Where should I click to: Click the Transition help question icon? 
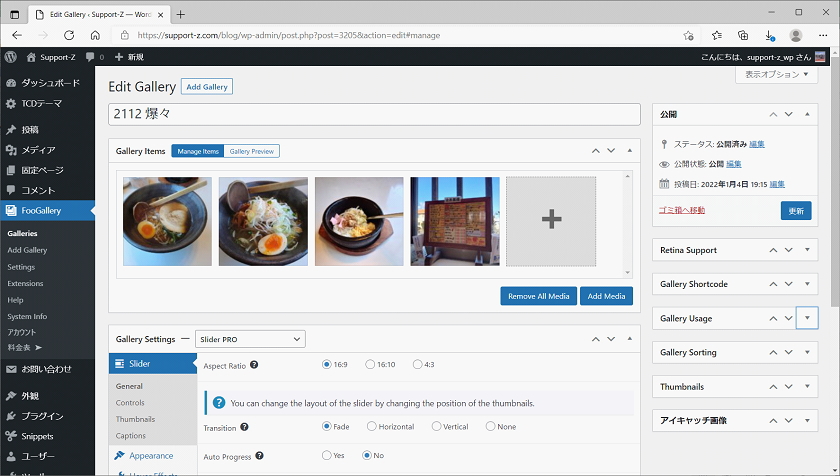245,427
